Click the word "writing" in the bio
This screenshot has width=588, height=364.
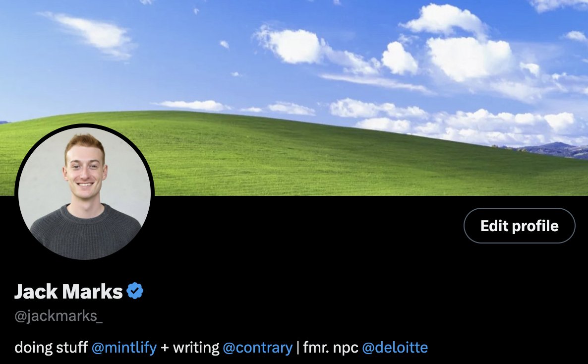[x=196, y=348]
